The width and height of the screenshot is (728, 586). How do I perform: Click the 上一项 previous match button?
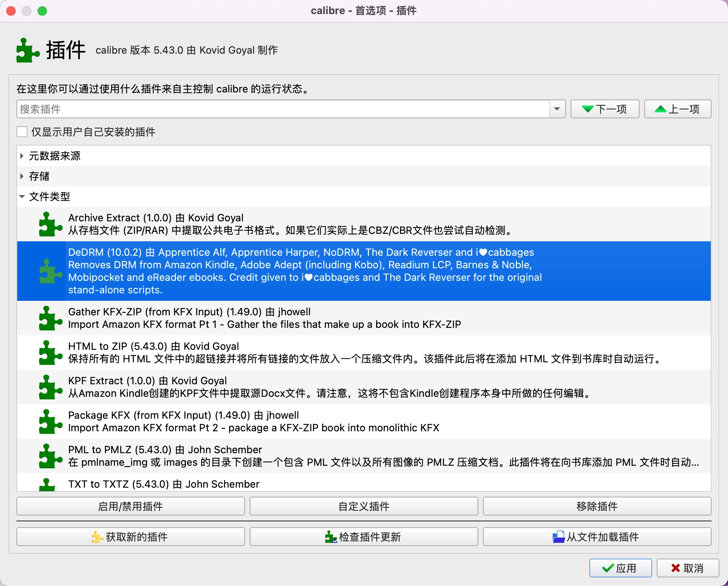coord(678,109)
